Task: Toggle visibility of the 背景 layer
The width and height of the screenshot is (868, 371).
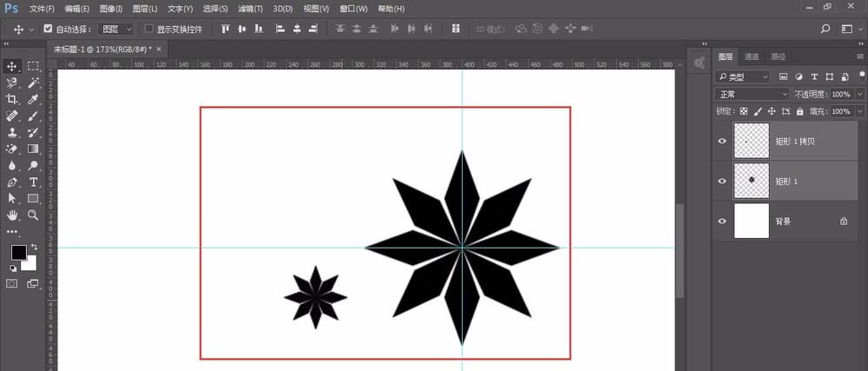Action: tap(722, 222)
